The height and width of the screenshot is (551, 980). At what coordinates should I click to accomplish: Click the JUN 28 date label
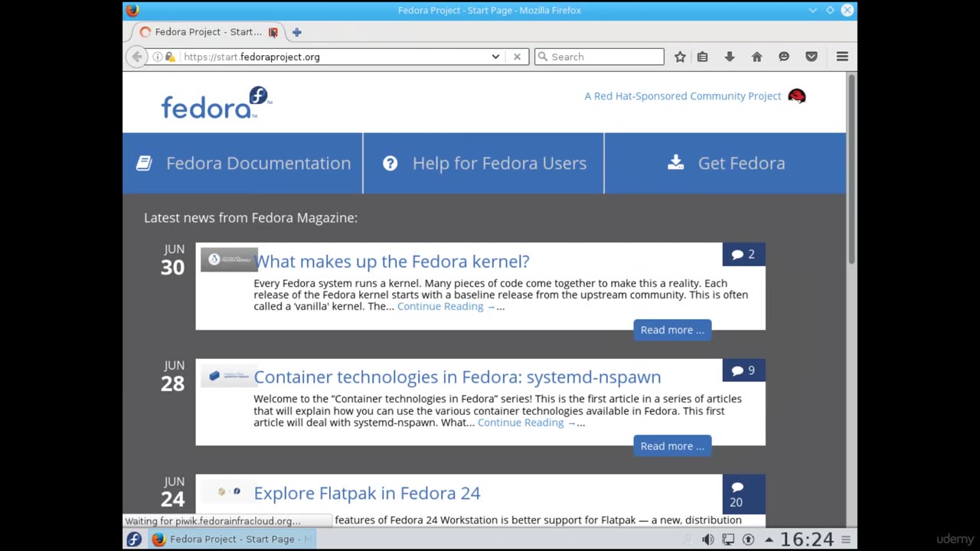pos(172,377)
